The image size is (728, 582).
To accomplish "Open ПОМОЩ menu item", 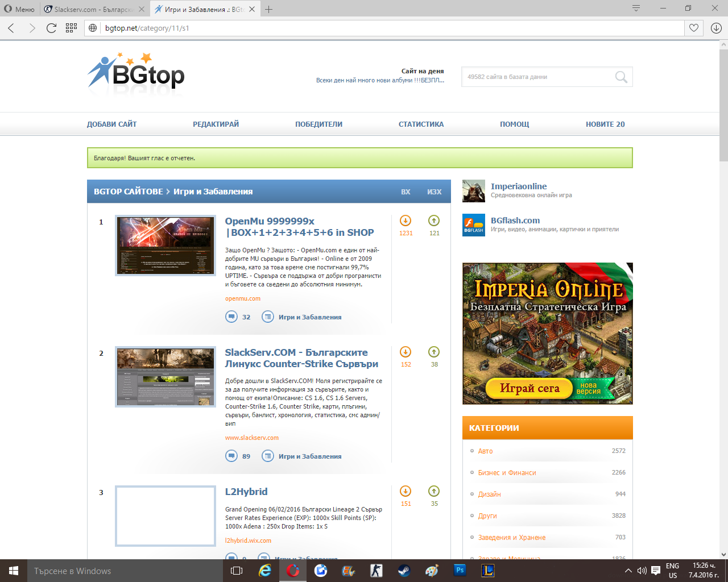I will 515,124.
